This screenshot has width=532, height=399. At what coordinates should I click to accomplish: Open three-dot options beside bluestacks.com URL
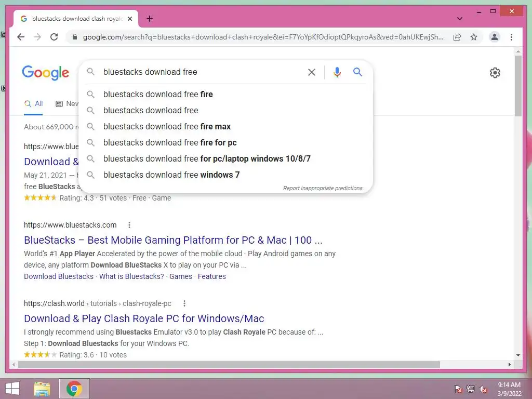(x=129, y=225)
